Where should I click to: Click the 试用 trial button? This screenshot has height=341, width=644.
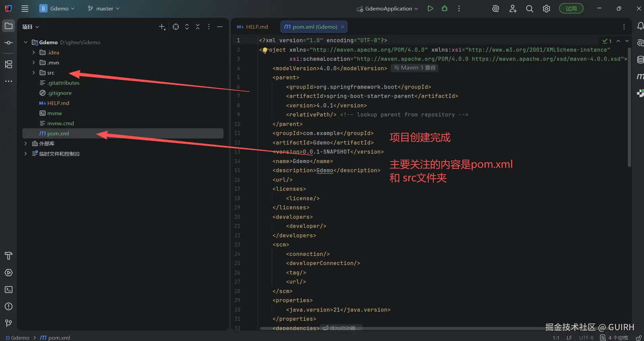571,8
